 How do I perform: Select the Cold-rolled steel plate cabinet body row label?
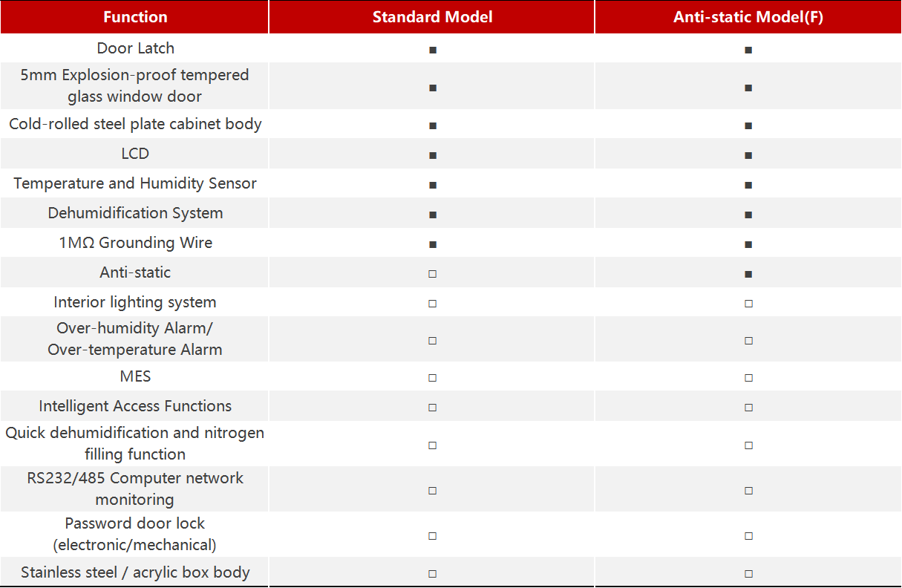click(x=135, y=124)
